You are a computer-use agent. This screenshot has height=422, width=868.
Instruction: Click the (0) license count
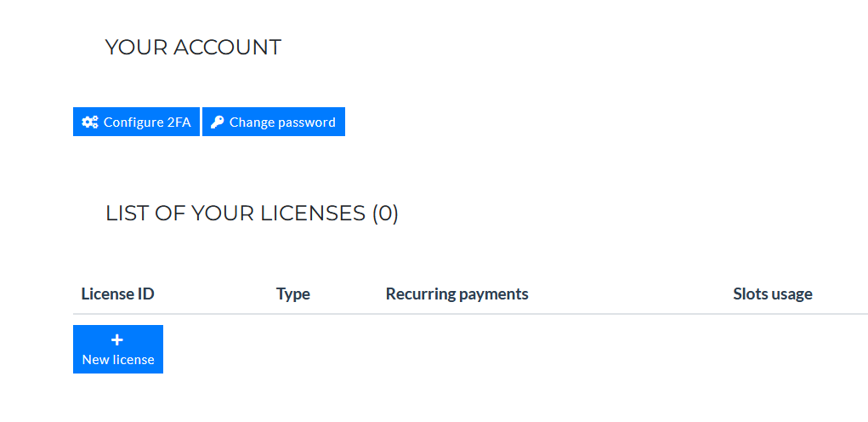pyautogui.click(x=385, y=214)
